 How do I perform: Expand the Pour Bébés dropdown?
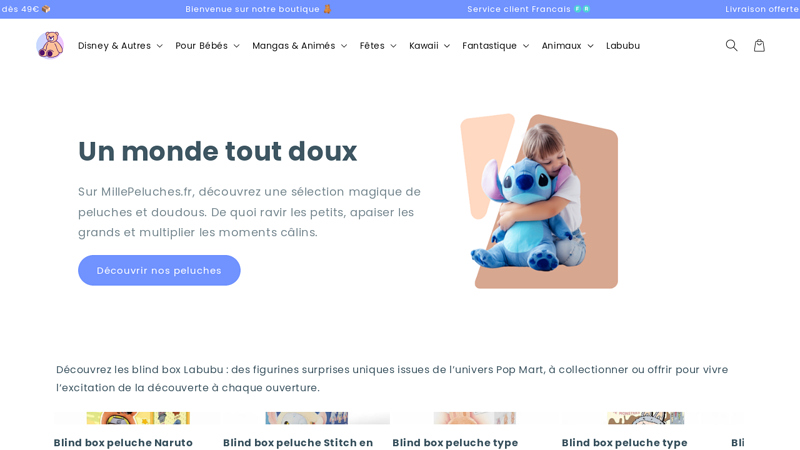pos(207,45)
